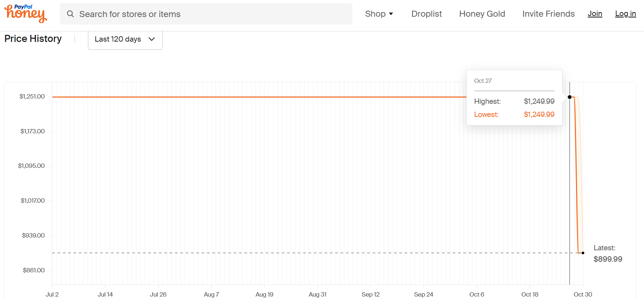Click the $1,251.00 y-axis label

(x=32, y=96)
